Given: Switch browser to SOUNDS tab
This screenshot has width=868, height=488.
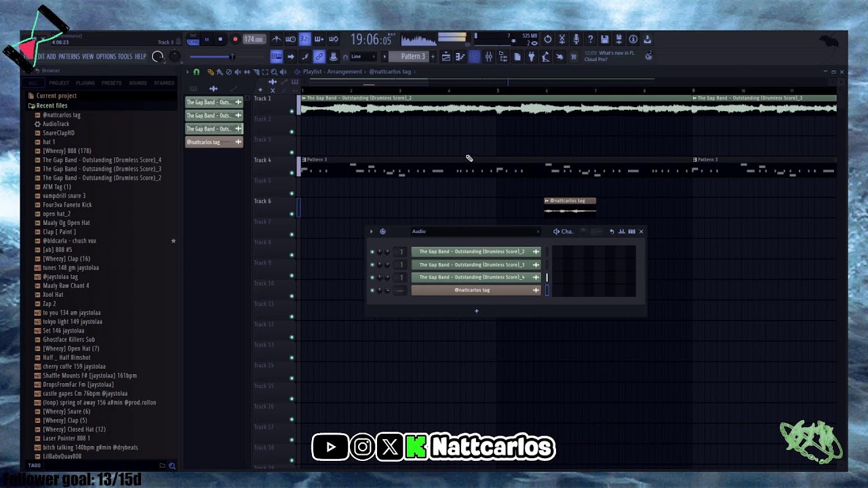Looking at the screenshot, I should click(x=138, y=83).
